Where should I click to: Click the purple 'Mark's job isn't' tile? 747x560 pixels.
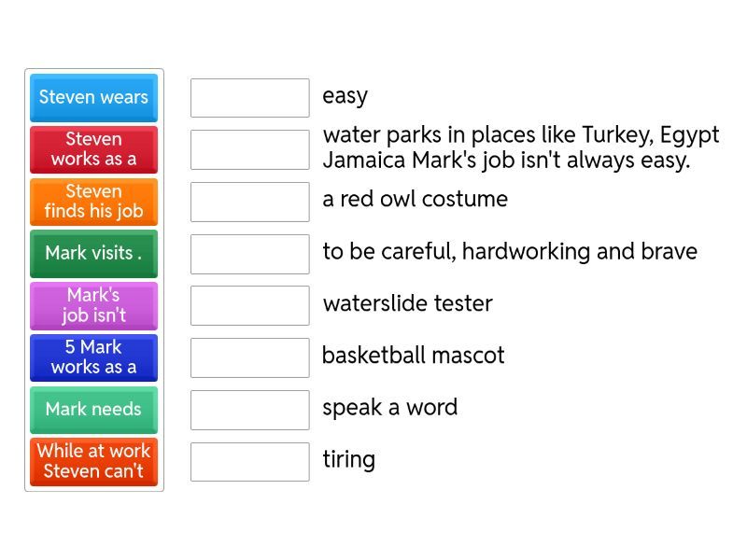[93, 305]
